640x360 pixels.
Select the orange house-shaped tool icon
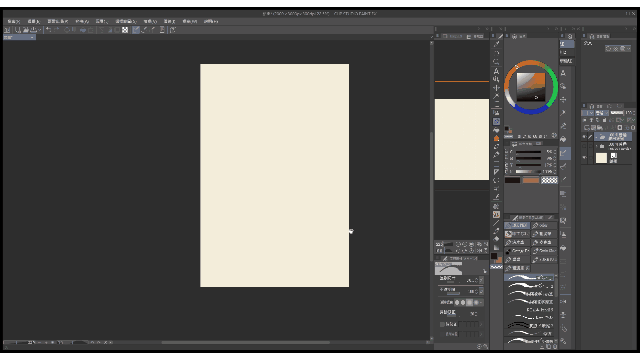(x=496, y=139)
